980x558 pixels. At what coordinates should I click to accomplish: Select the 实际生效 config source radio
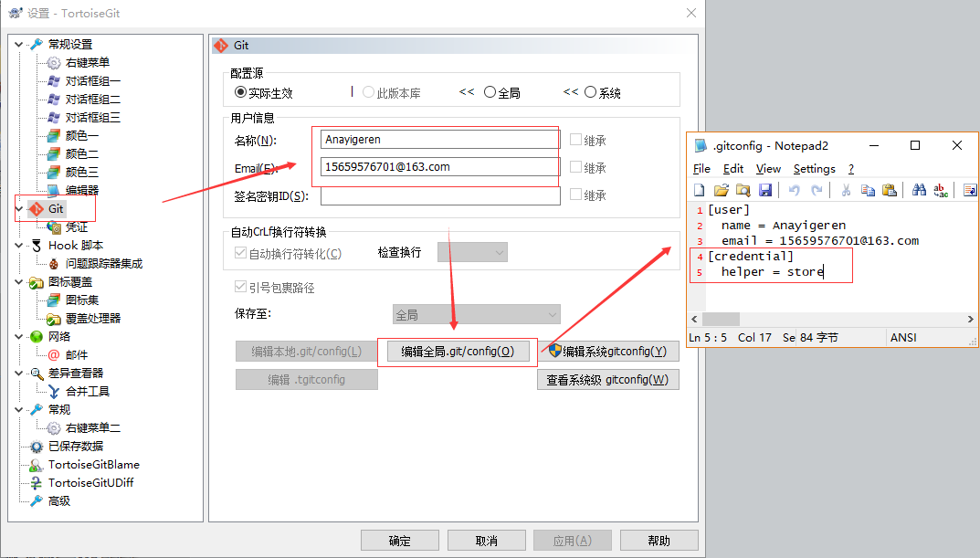[x=240, y=92]
